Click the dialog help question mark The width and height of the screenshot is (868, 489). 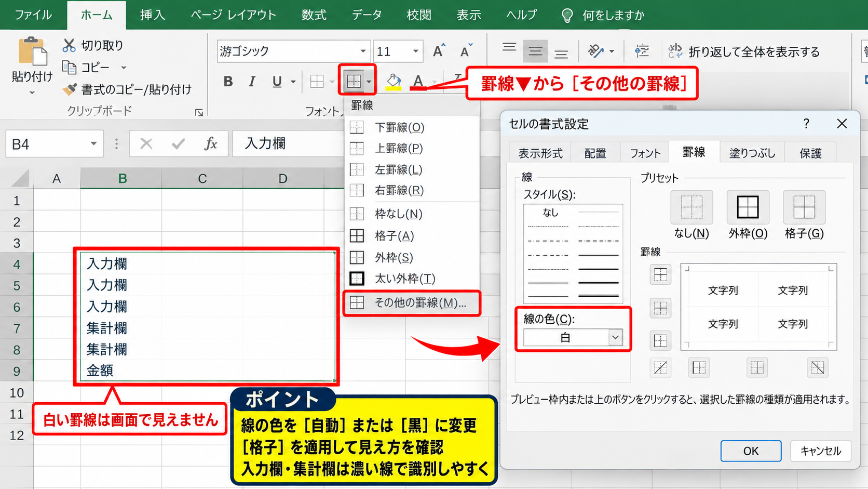pos(806,124)
